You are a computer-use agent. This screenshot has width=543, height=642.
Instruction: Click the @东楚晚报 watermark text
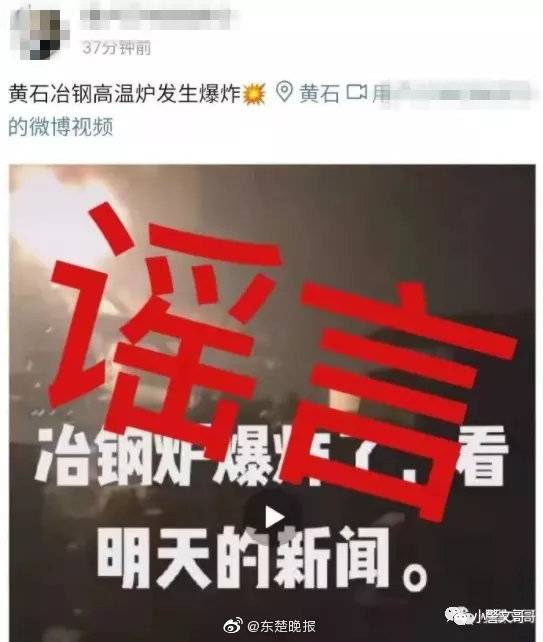tap(281, 626)
